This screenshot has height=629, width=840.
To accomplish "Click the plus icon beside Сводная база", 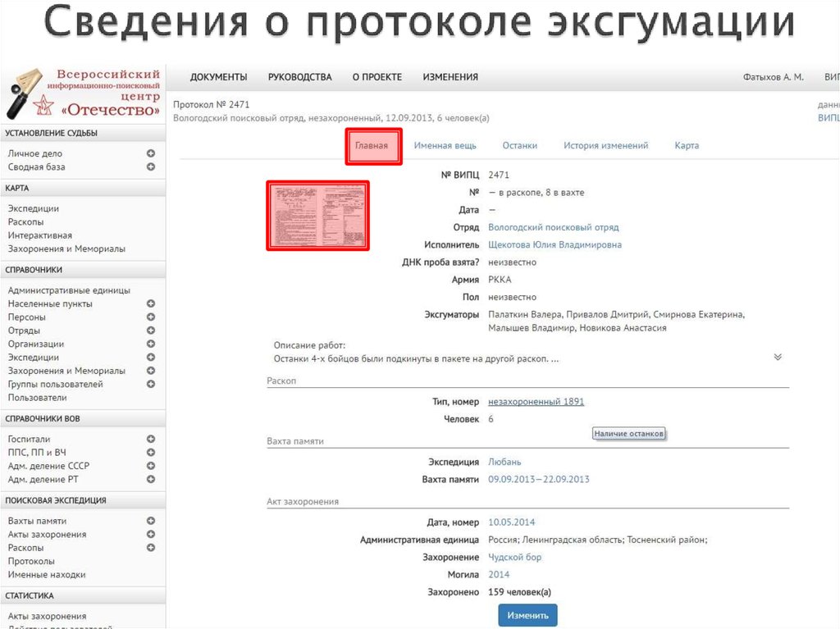I will pos(151,166).
